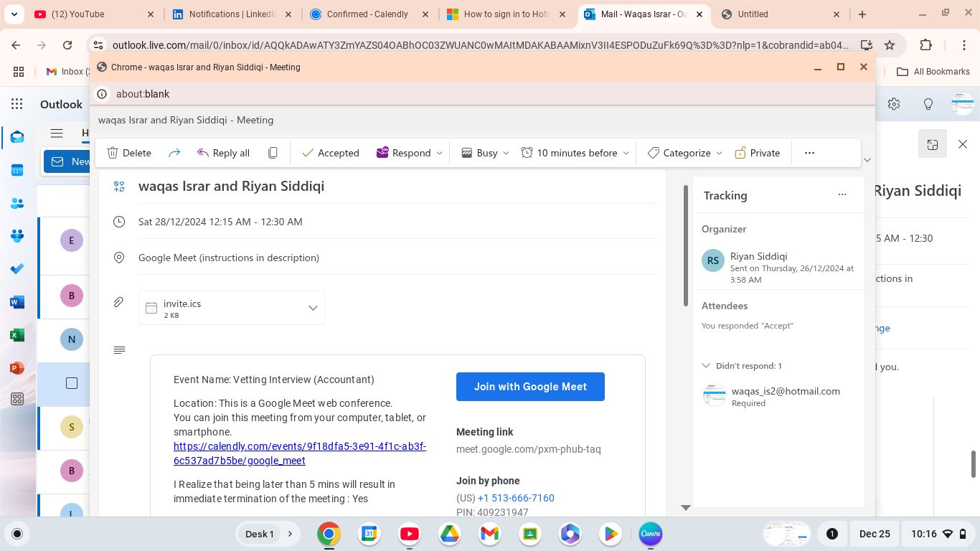Launch Canva from the taskbar shelf
This screenshot has width=980, height=551.
(650, 534)
